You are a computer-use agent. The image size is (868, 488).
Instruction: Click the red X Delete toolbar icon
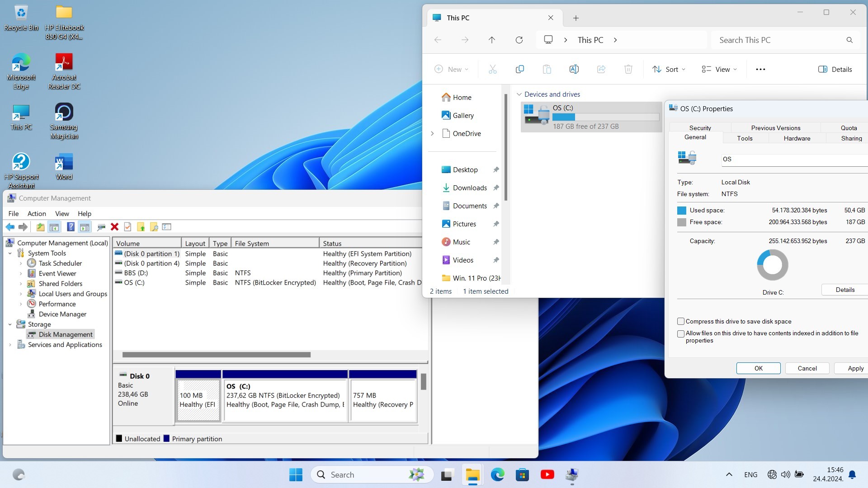coord(114,227)
